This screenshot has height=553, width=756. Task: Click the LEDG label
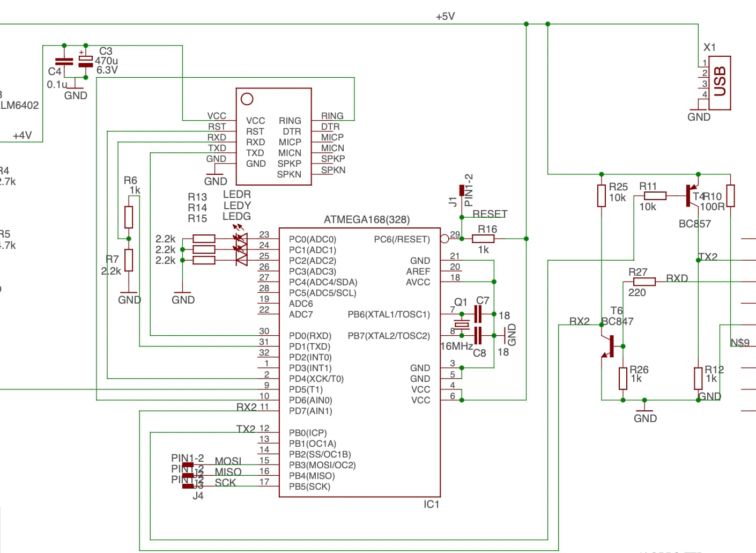pos(237,216)
